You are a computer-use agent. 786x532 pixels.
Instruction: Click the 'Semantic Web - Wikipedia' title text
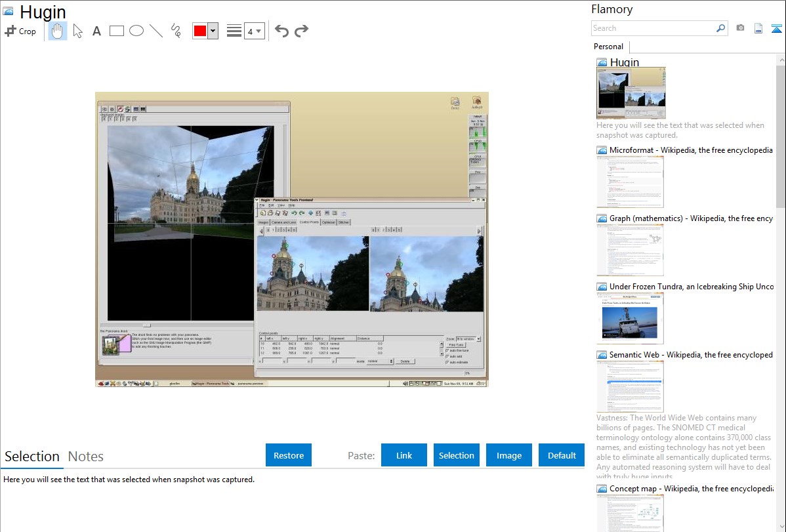[x=692, y=355]
